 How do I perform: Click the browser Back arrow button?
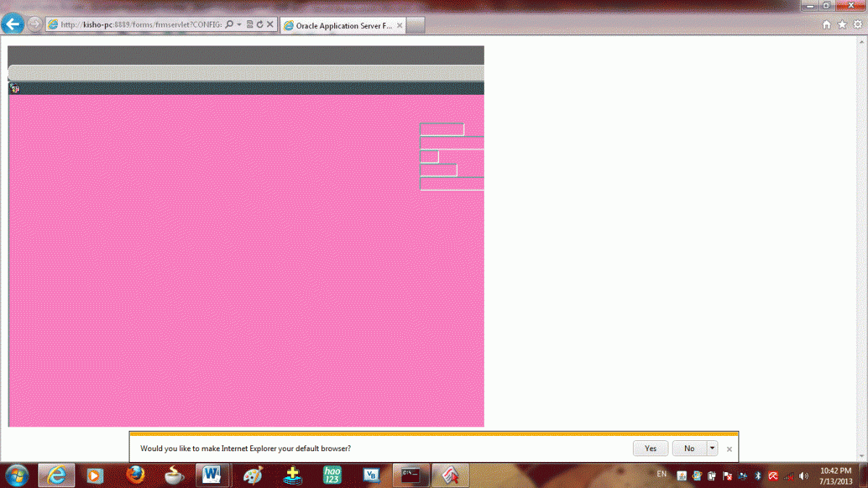tap(12, 24)
